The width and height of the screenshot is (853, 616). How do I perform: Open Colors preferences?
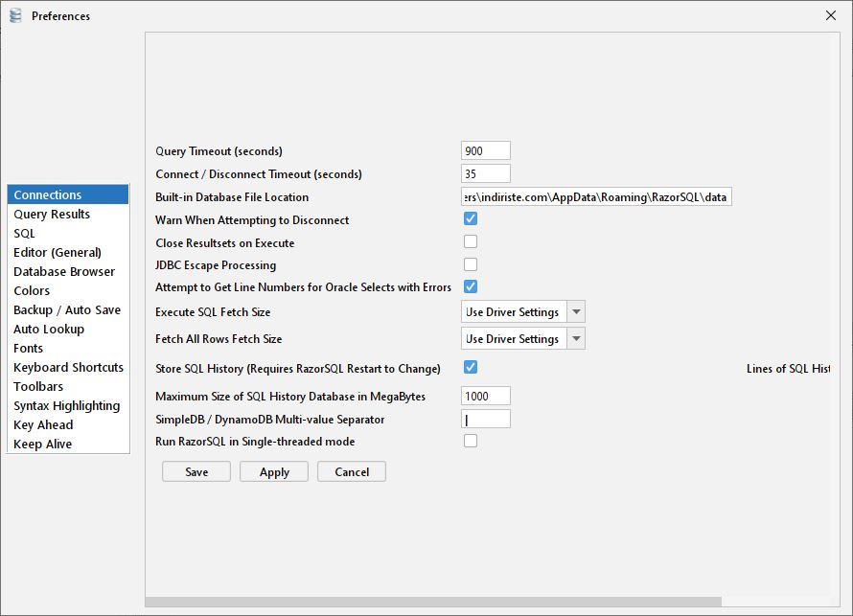pos(68,291)
